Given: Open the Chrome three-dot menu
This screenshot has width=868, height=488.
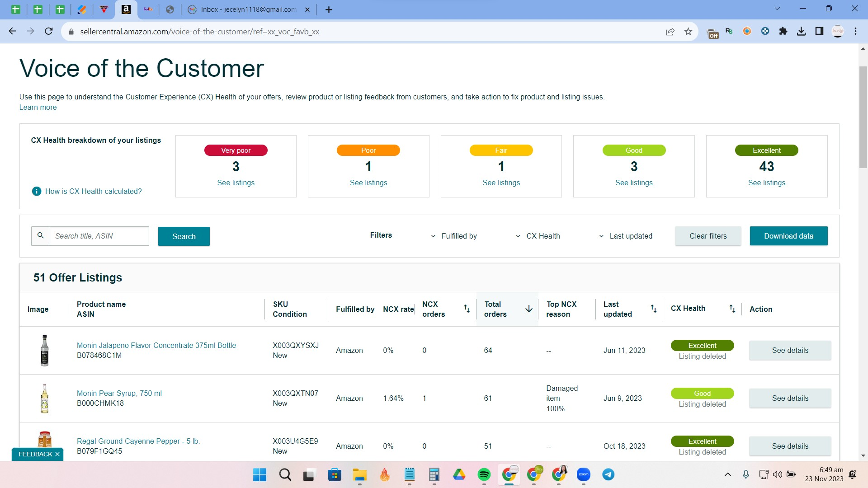Looking at the screenshot, I should click(x=855, y=31).
